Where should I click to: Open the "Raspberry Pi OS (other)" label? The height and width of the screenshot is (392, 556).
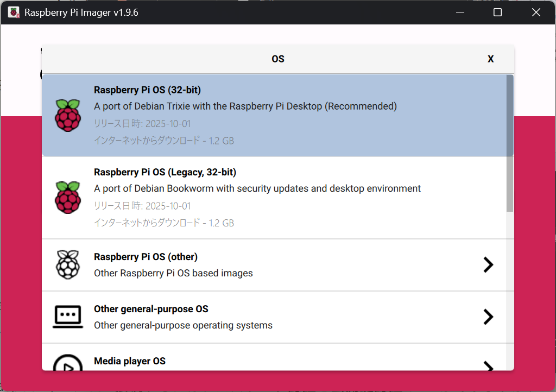[146, 257]
